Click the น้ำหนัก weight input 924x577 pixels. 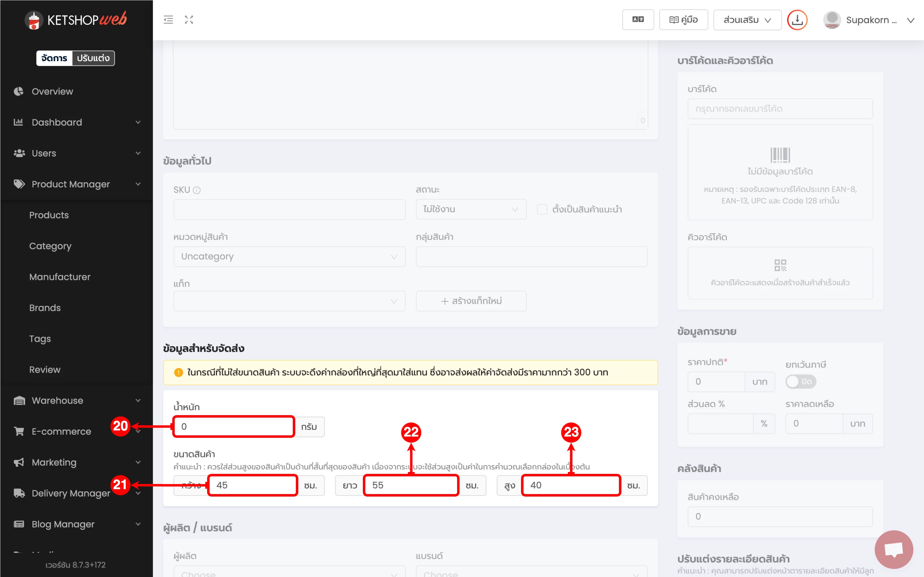pyautogui.click(x=233, y=427)
